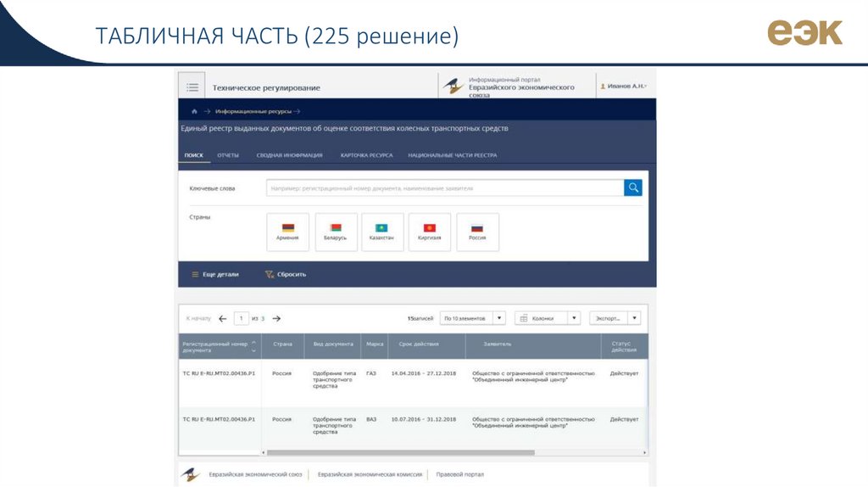Click the horizontal table scrollbar
This screenshot has width=868, height=487.
[x=398, y=452]
